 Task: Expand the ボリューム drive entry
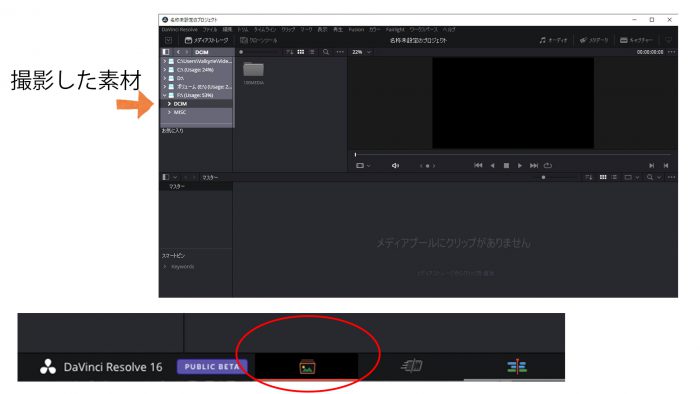[165, 87]
